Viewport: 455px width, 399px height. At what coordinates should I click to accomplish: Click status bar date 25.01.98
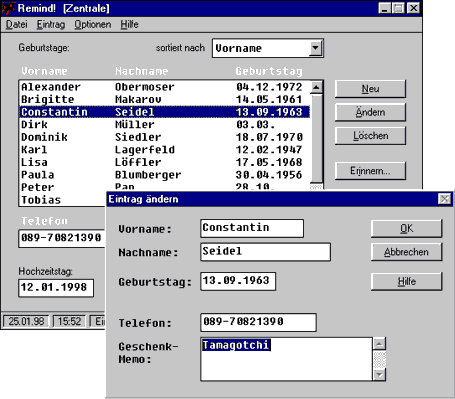[x=26, y=321]
